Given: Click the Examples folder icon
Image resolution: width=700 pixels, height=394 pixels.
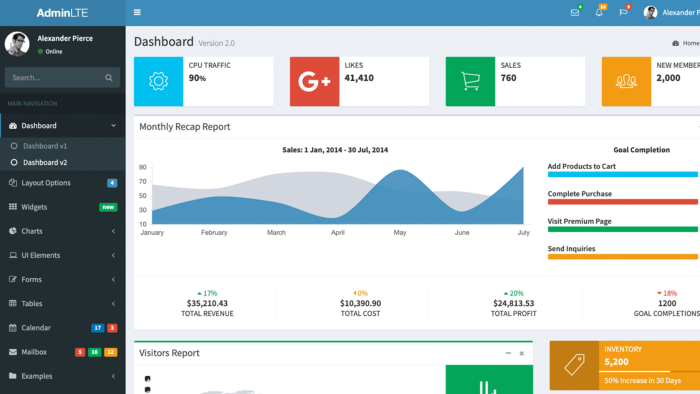Looking at the screenshot, I should coord(13,376).
